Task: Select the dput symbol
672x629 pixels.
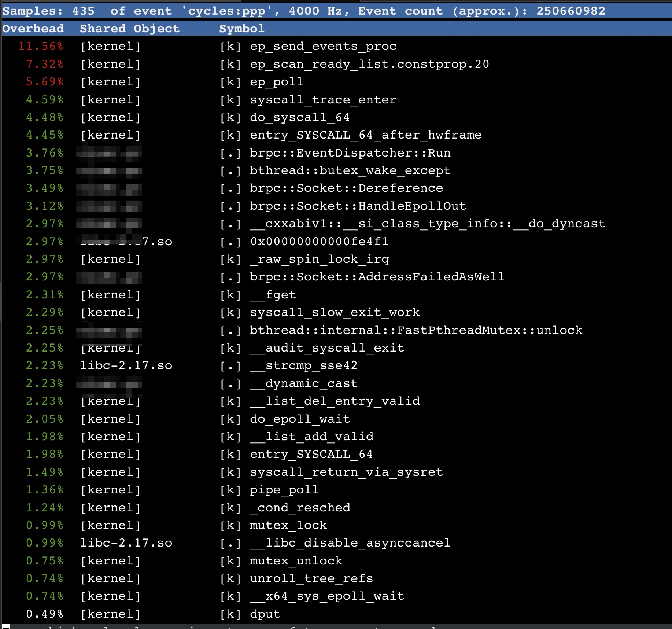Action: point(265,614)
